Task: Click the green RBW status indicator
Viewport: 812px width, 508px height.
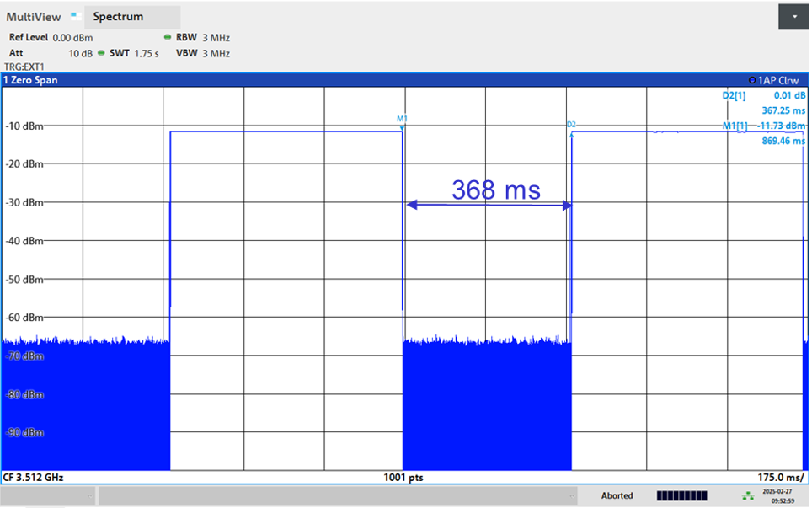Action: 168,38
